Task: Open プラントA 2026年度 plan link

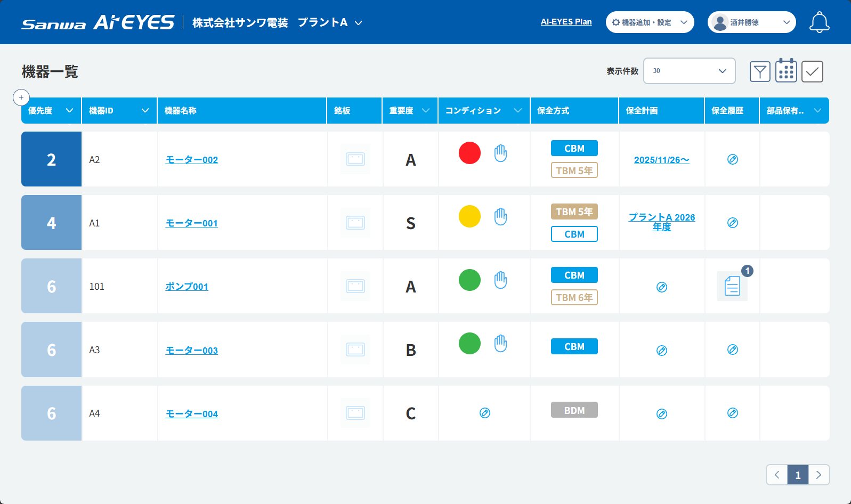Action: pyautogui.click(x=662, y=222)
